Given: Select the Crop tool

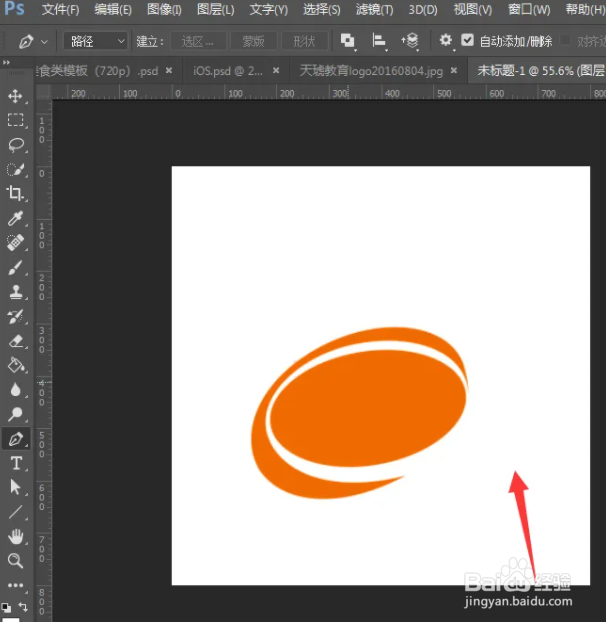Looking at the screenshot, I should 15,194.
